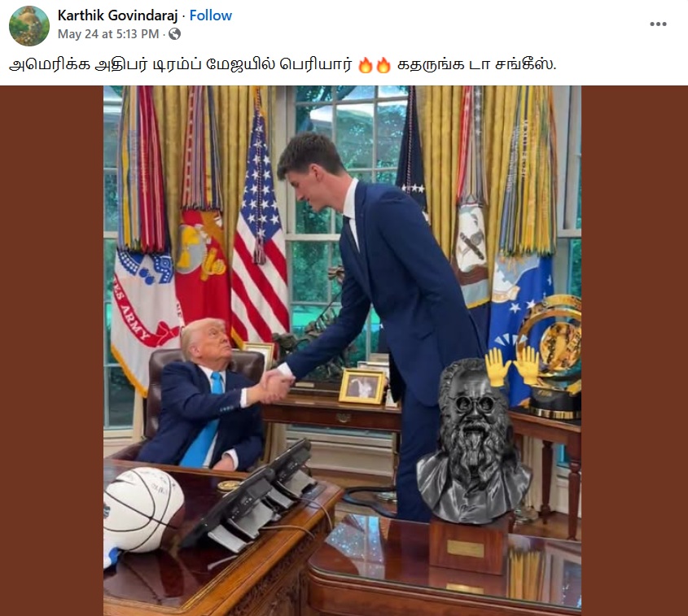Click the globe public audience icon

[174, 33]
